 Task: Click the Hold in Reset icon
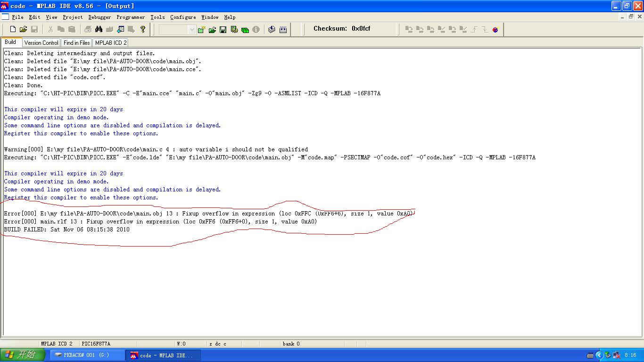485,30
